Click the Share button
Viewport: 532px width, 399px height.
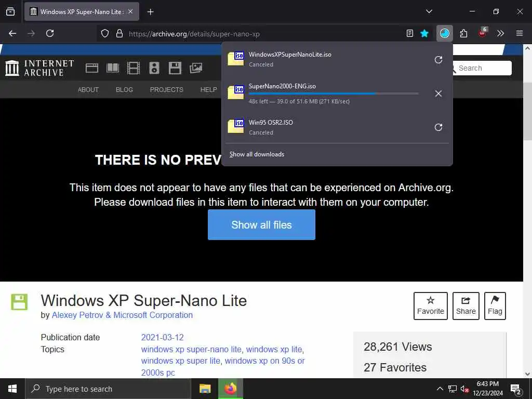(x=466, y=305)
